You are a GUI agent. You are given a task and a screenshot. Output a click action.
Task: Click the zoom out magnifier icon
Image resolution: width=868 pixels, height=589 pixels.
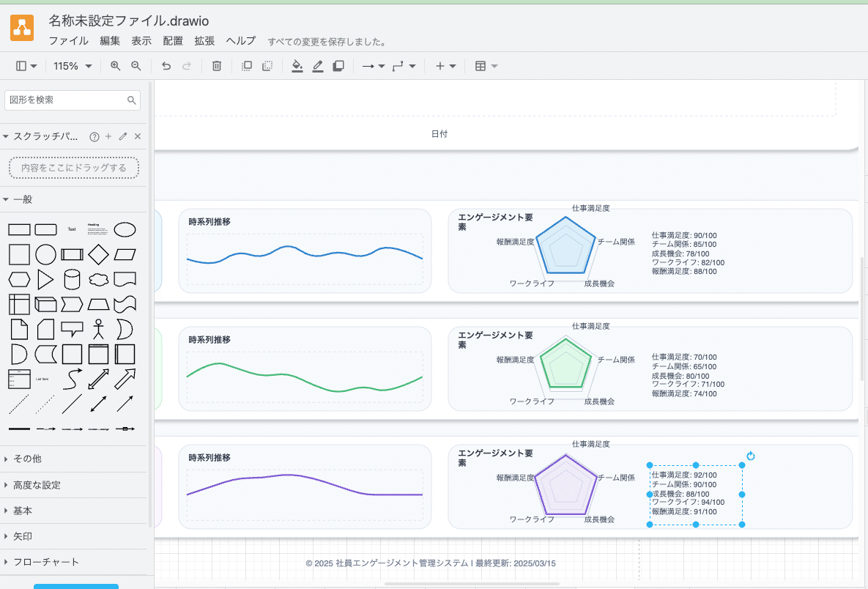[x=136, y=66]
